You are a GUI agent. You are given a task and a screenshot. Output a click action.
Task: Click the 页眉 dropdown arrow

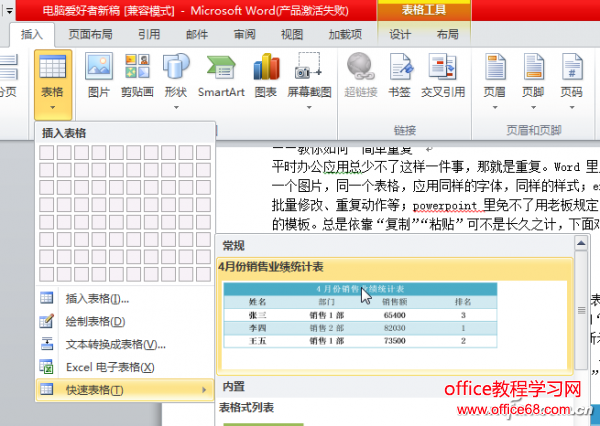point(495,108)
